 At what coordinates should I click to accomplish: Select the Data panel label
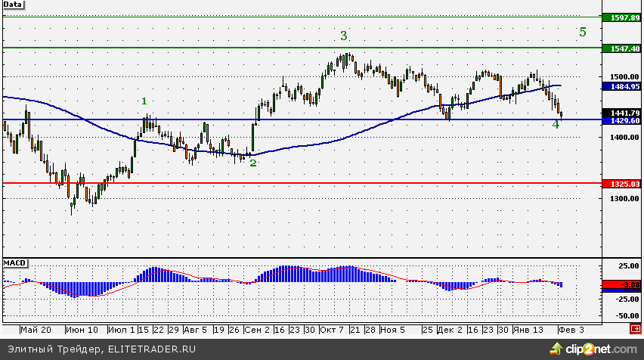pyautogui.click(x=13, y=5)
